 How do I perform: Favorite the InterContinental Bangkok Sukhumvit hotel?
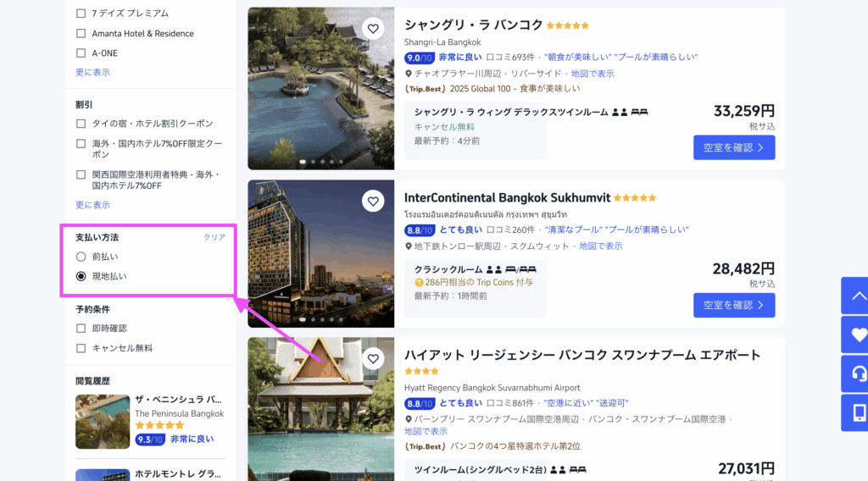(x=373, y=202)
